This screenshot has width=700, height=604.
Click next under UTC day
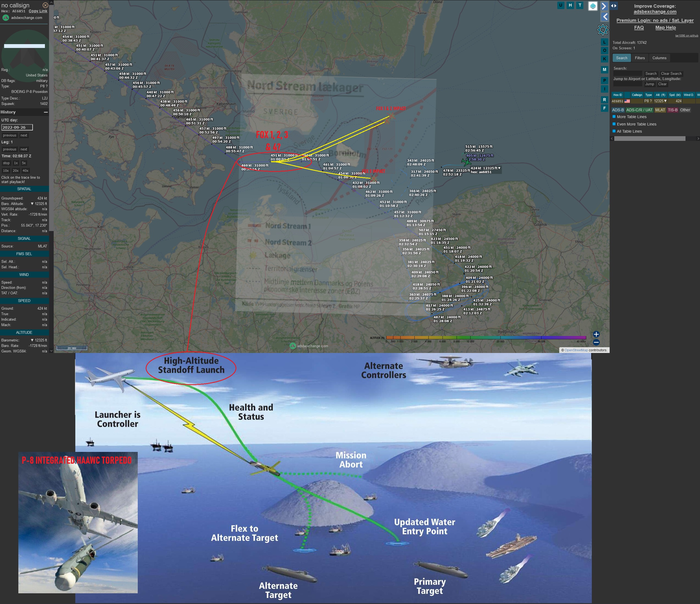click(x=24, y=135)
